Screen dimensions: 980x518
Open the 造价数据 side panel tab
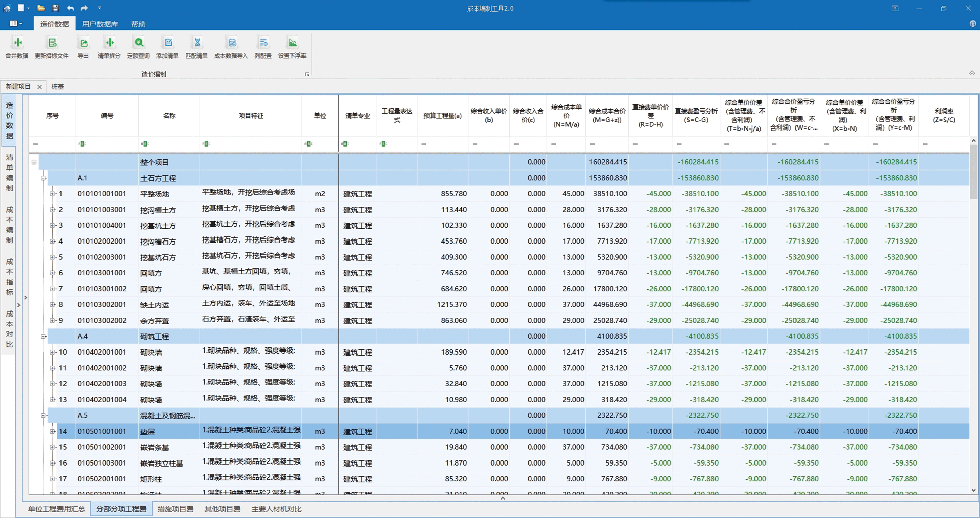click(x=9, y=120)
